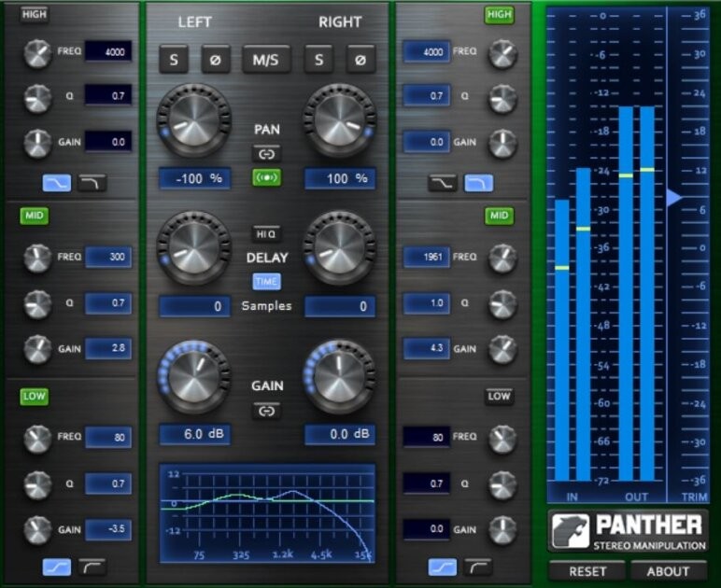Click the left channel GAIN knob
The height and width of the screenshot is (588, 721).
pyautogui.click(x=193, y=377)
